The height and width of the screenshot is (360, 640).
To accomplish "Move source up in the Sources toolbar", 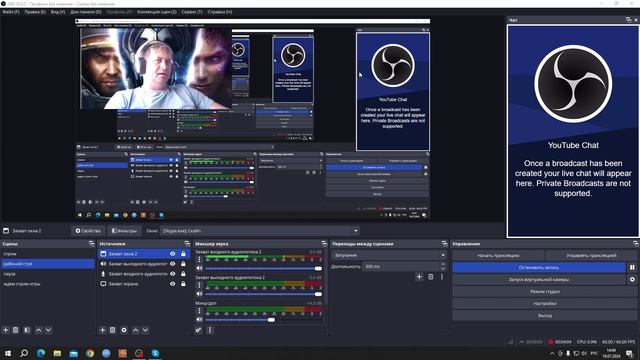I will [x=136, y=330].
